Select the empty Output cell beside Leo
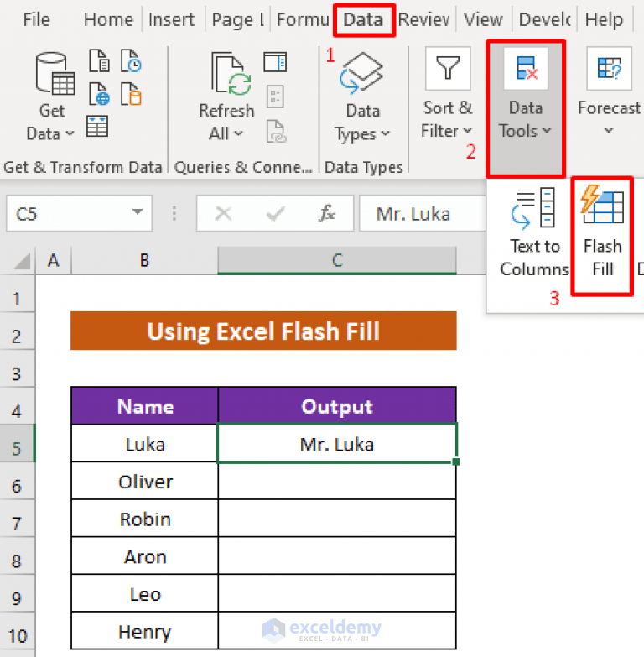 tap(337, 593)
